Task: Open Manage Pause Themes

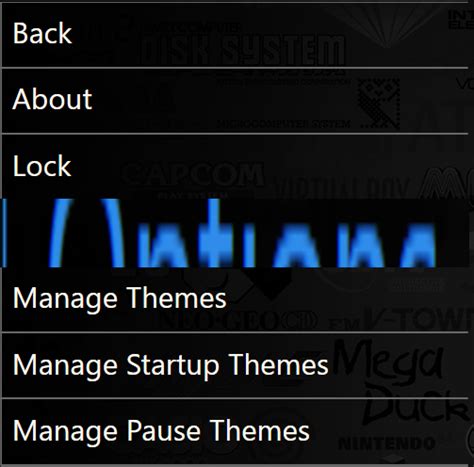Action: (x=235, y=431)
